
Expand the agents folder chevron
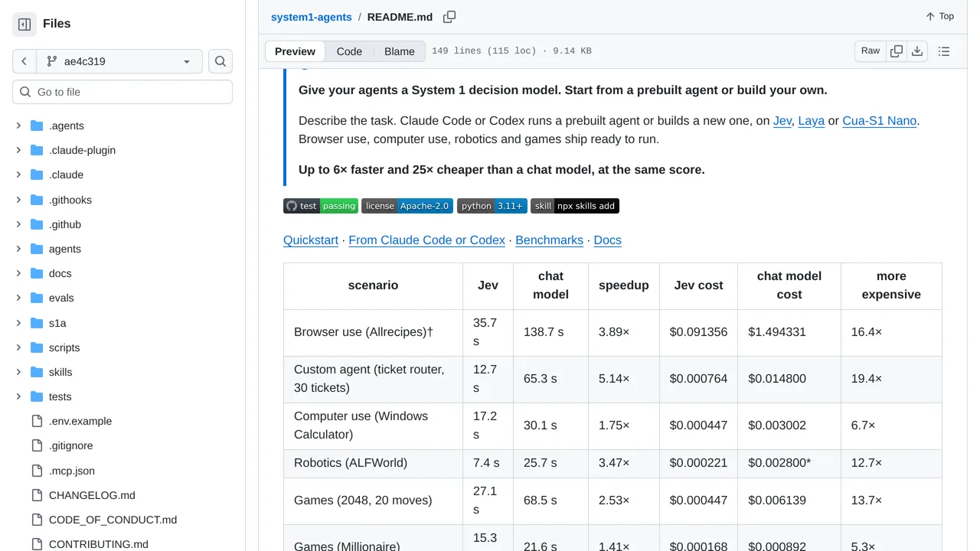tap(18, 249)
